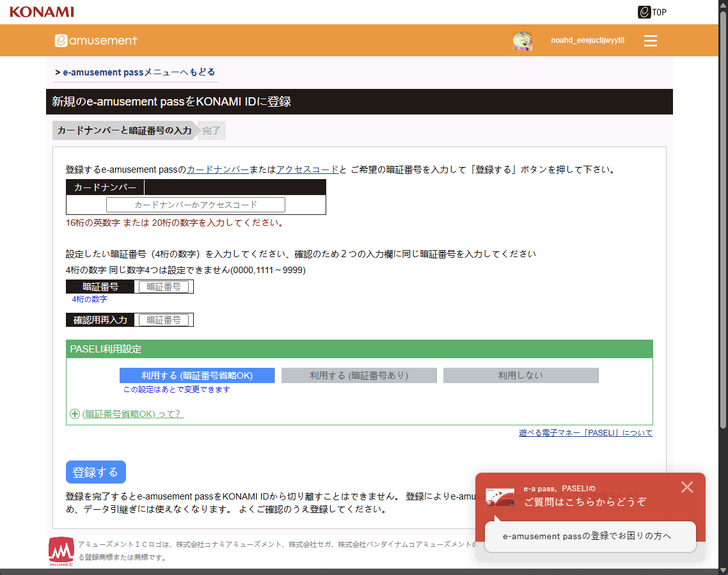Click the card icon in help popup
Image resolution: width=728 pixels, height=575 pixels.
[x=500, y=497]
